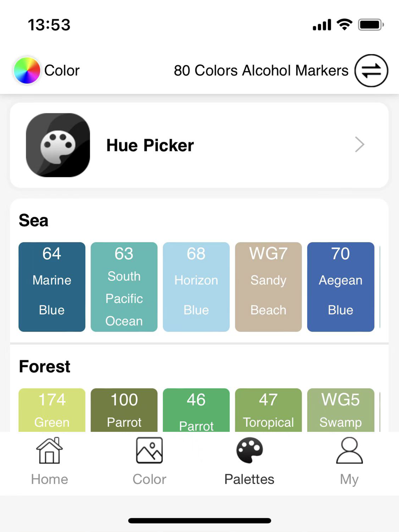Tap the Color label next to the wheel
The image size is (399, 532).
coord(62,71)
